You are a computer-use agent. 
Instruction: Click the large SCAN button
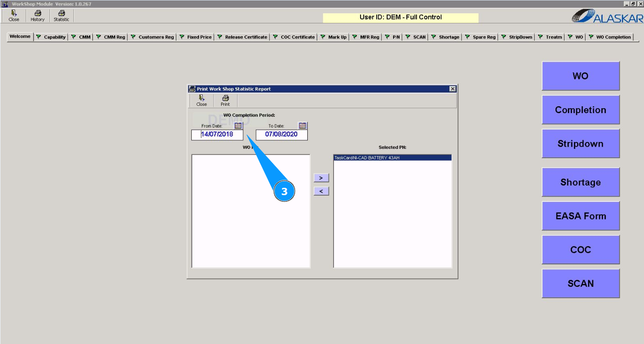(581, 284)
